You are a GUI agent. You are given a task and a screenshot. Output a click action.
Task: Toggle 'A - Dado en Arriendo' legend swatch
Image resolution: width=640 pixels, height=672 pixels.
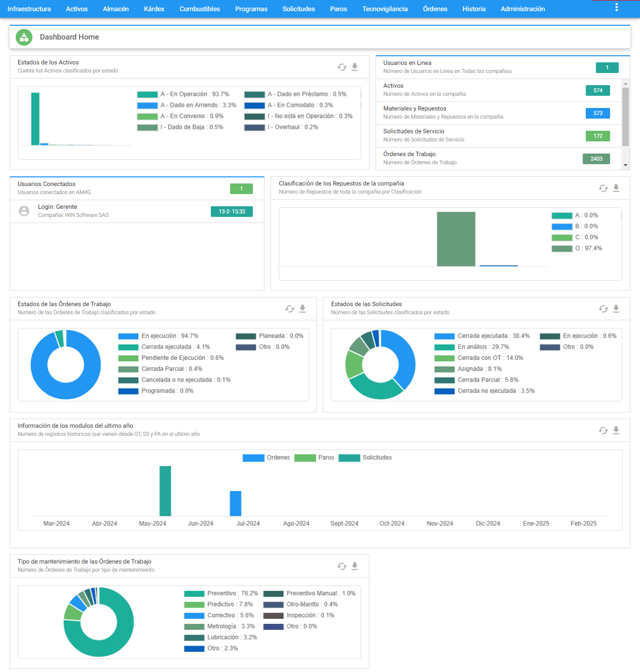(x=147, y=105)
